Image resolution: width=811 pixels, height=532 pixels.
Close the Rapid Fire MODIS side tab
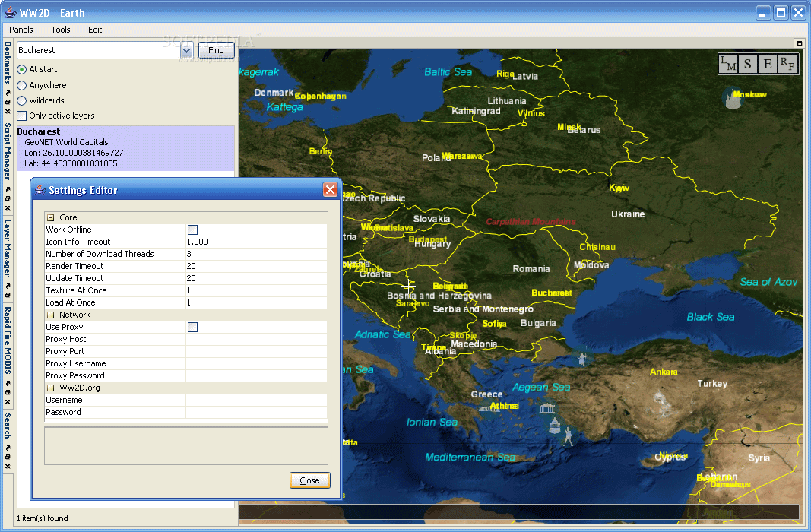point(8,401)
